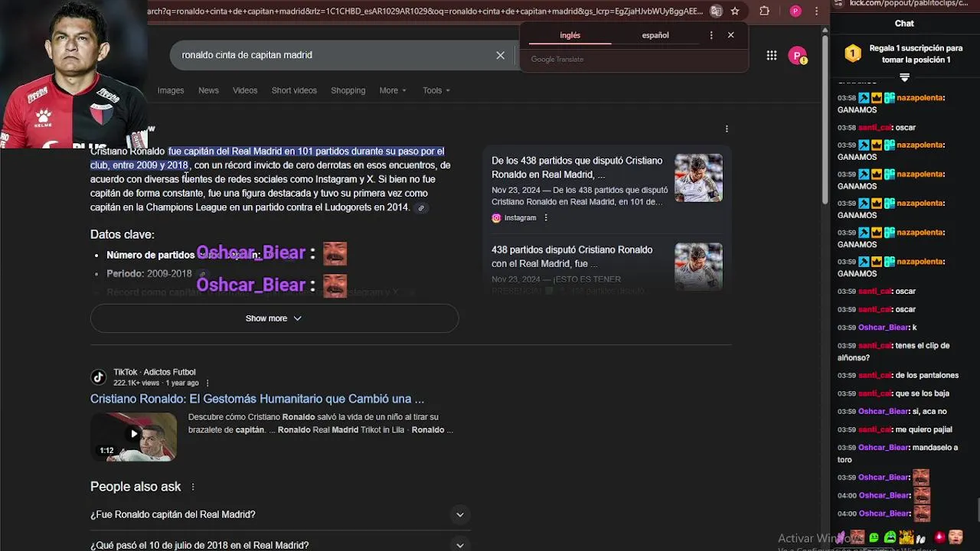Click the browser address bar URL

pos(425,11)
